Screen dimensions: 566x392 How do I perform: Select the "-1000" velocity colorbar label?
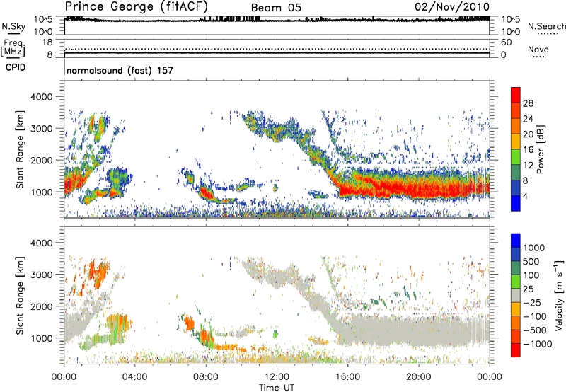click(538, 344)
